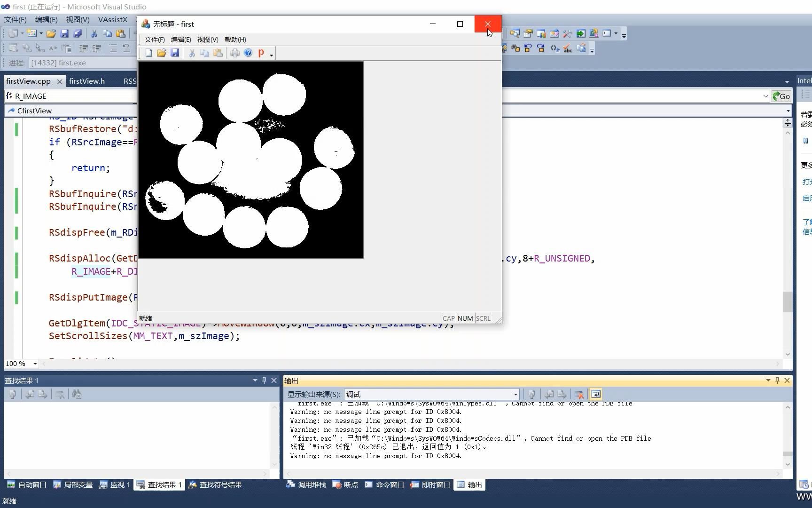Click Paste icon in first app toolbar
This screenshot has width=812, height=508.
pos(218,53)
